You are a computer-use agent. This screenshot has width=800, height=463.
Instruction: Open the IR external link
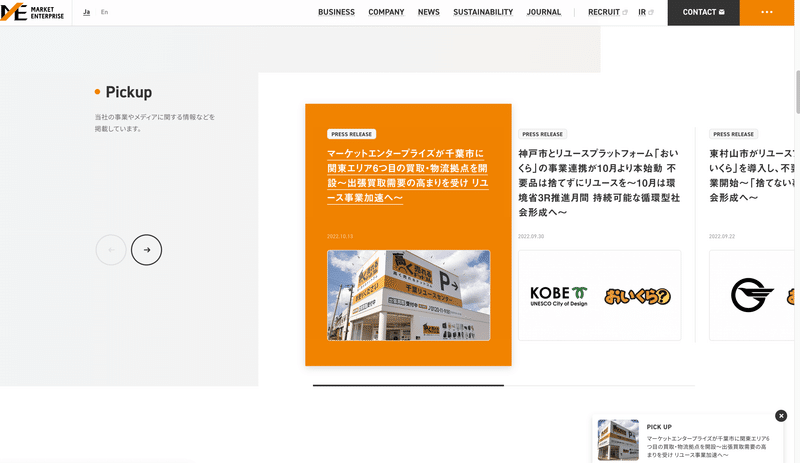pos(645,12)
